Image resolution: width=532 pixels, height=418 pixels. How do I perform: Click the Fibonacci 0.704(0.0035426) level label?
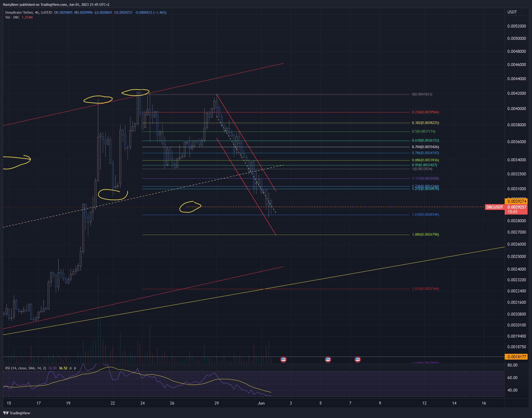tap(425, 147)
